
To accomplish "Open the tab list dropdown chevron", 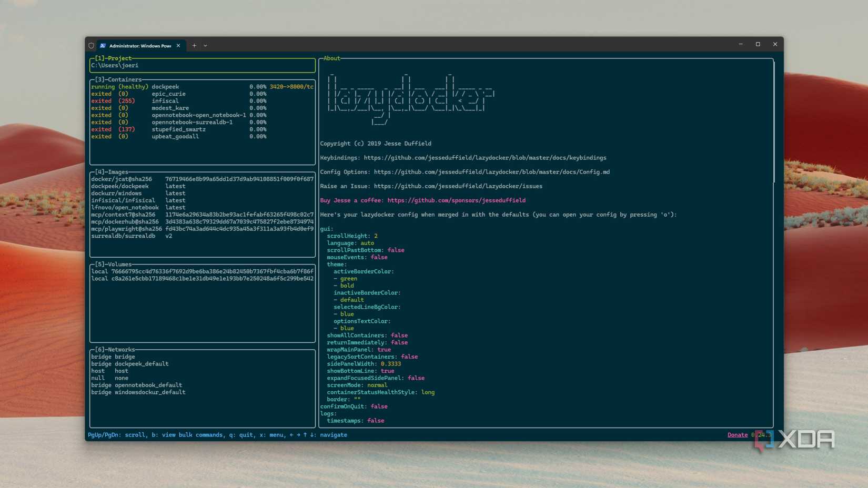I will (x=205, y=46).
